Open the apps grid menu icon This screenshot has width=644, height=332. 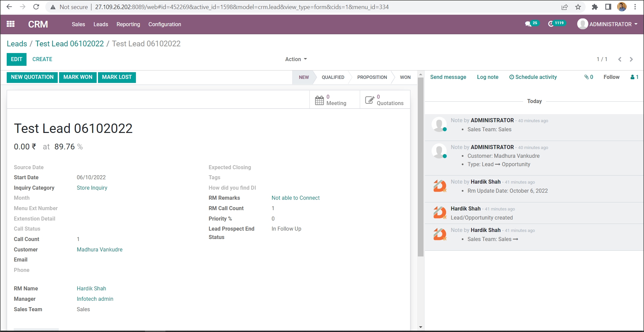coord(11,24)
